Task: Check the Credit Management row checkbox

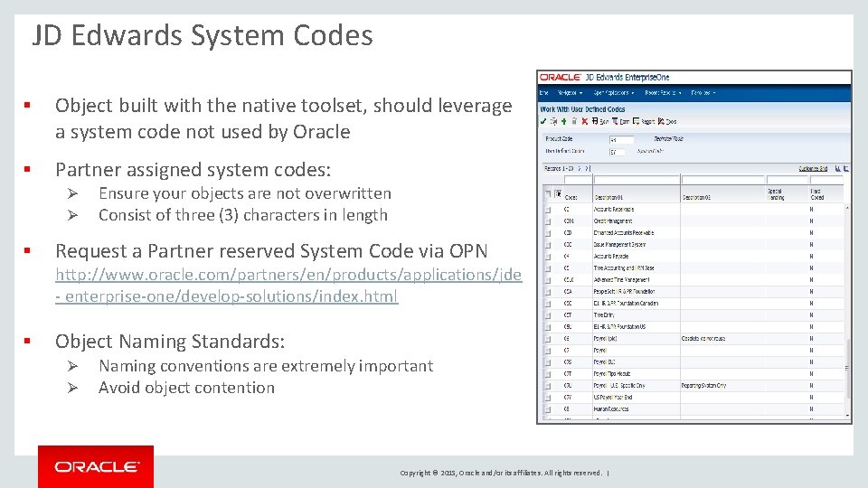Action: [548, 221]
